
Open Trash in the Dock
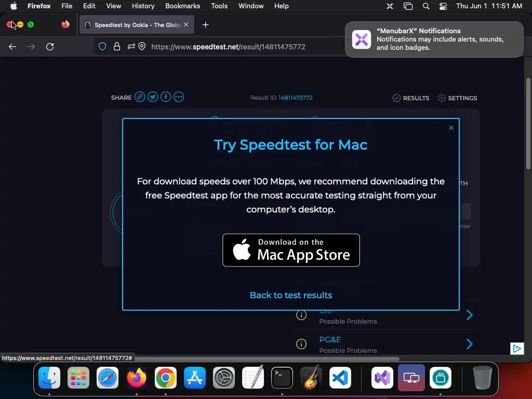(483, 378)
